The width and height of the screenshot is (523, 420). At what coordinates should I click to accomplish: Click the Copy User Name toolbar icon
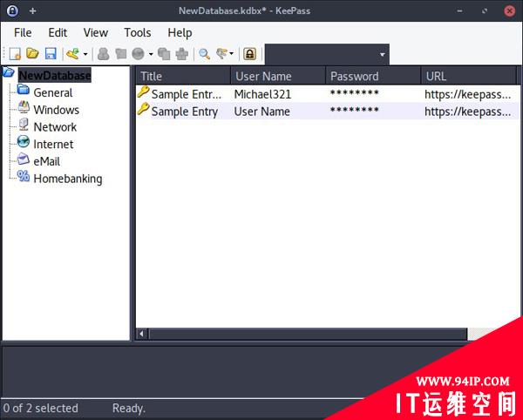tap(104, 54)
